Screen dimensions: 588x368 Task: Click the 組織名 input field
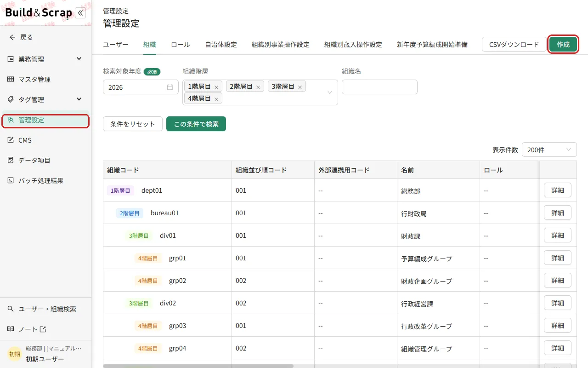pyautogui.click(x=379, y=87)
